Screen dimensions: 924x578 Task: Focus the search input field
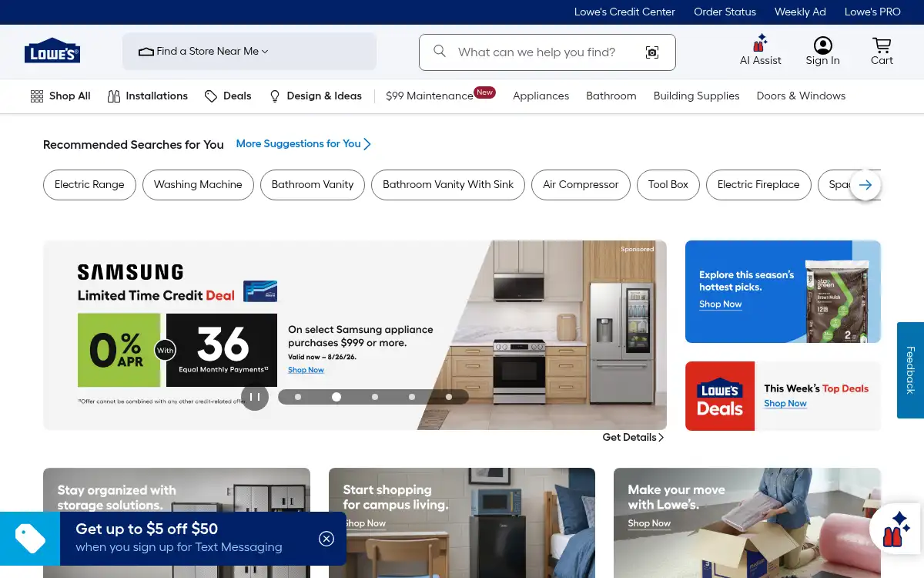pyautogui.click(x=547, y=52)
